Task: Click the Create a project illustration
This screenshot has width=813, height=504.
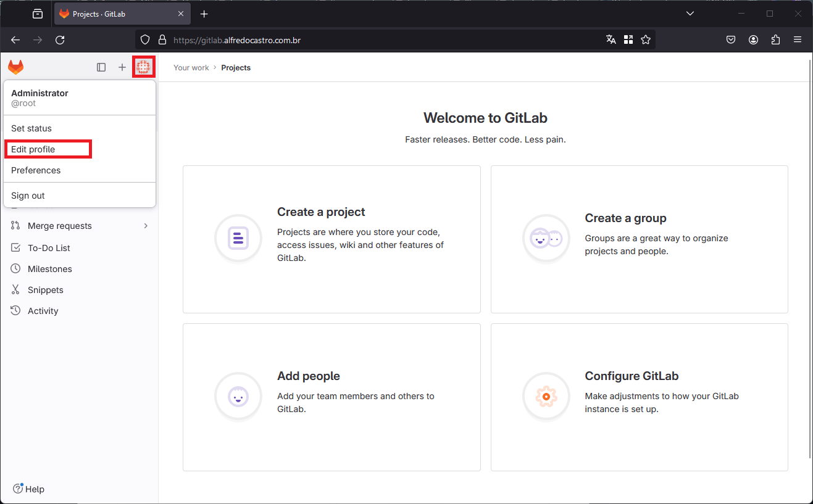Action: click(x=238, y=238)
